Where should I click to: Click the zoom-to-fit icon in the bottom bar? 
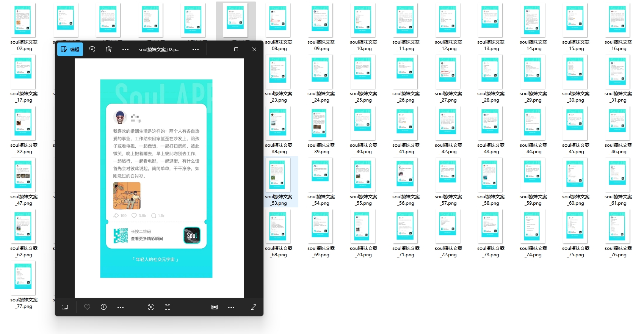[x=215, y=307]
